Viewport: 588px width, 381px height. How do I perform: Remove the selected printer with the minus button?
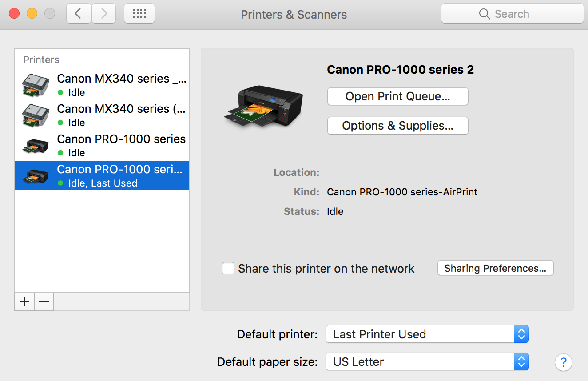click(x=44, y=302)
